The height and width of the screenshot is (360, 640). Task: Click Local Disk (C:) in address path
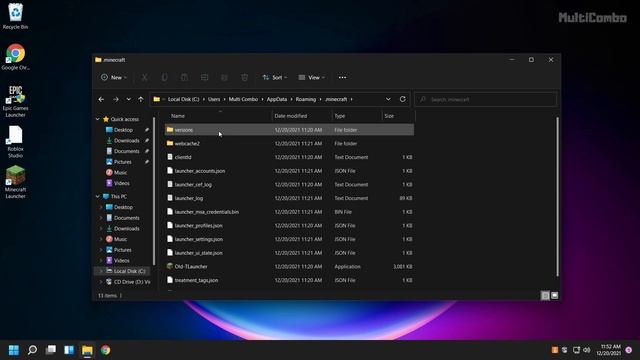pyautogui.click(x=184, y=99)
